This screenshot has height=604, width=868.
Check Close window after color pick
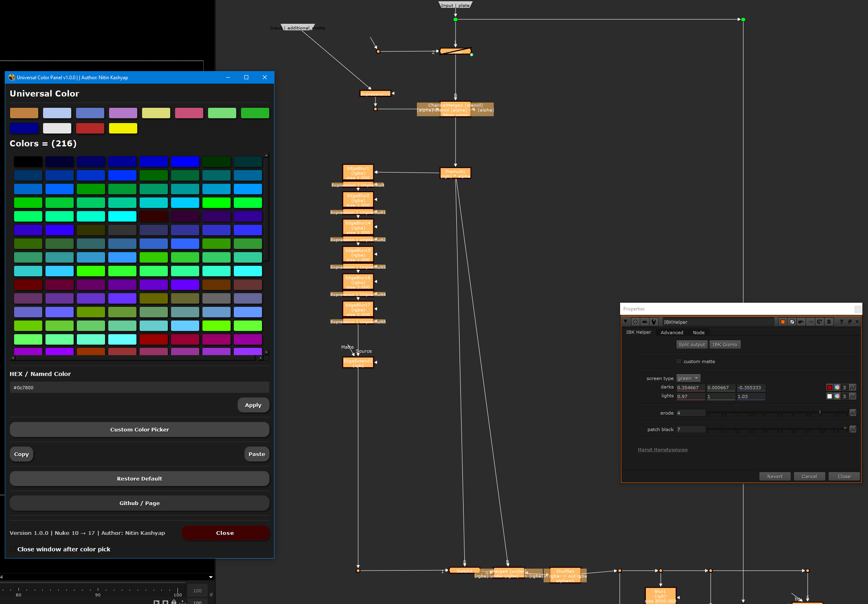[x=13, y=549]
